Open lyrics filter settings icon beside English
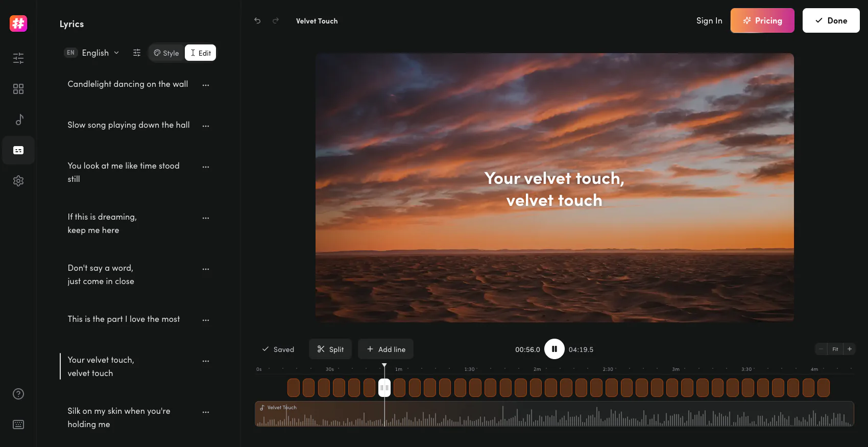Screen dimensions: 868x447 click(137, 53)
